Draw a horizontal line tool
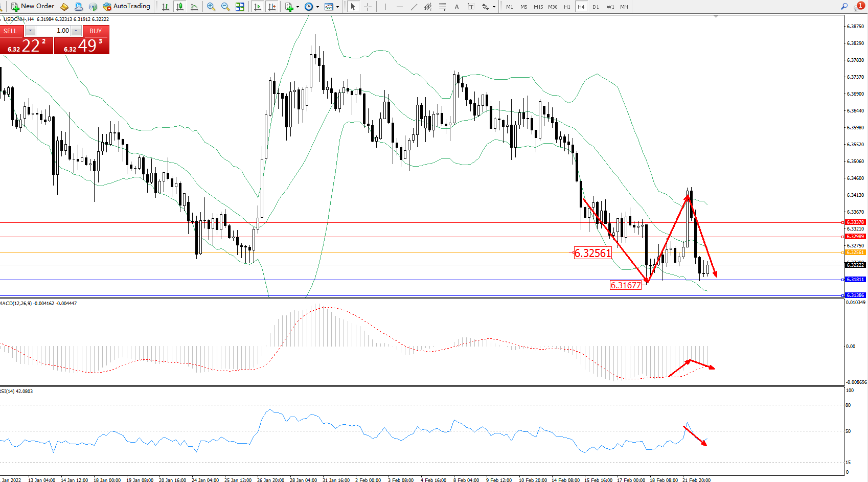 (x=400, y=7)
